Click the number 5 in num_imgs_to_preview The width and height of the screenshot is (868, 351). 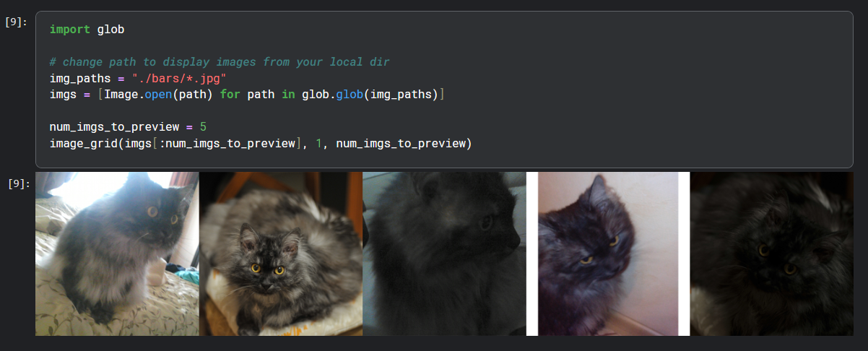point(203,128)
